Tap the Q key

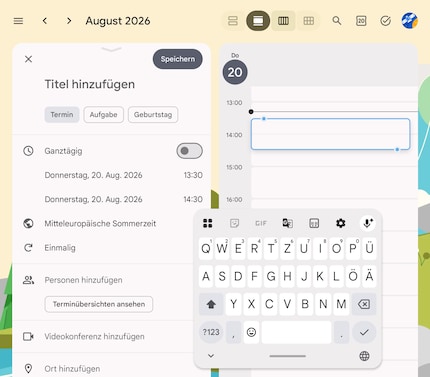(206, 248)
